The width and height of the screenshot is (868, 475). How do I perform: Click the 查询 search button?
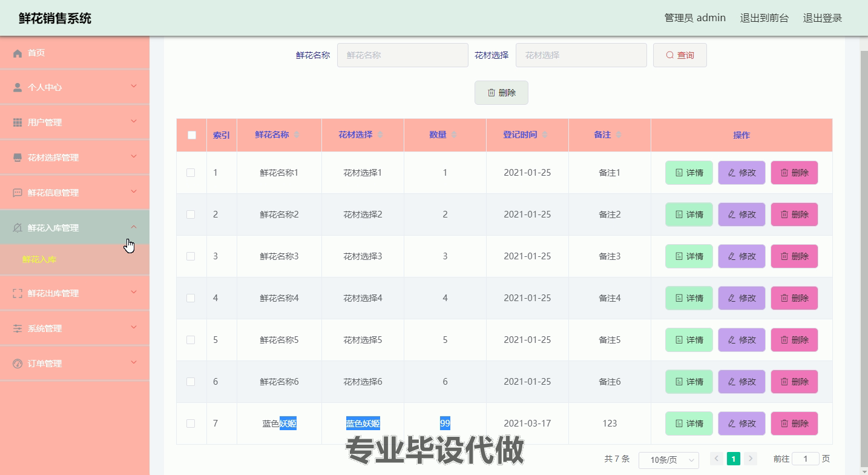point(680,55)
